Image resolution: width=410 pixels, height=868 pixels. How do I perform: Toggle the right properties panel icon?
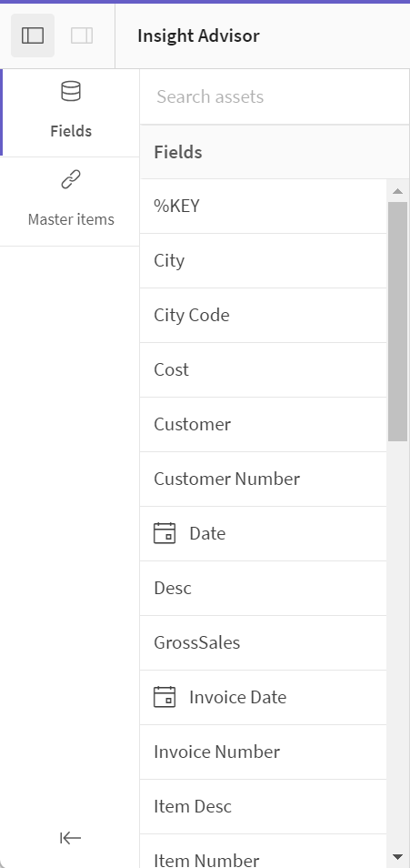82,35
